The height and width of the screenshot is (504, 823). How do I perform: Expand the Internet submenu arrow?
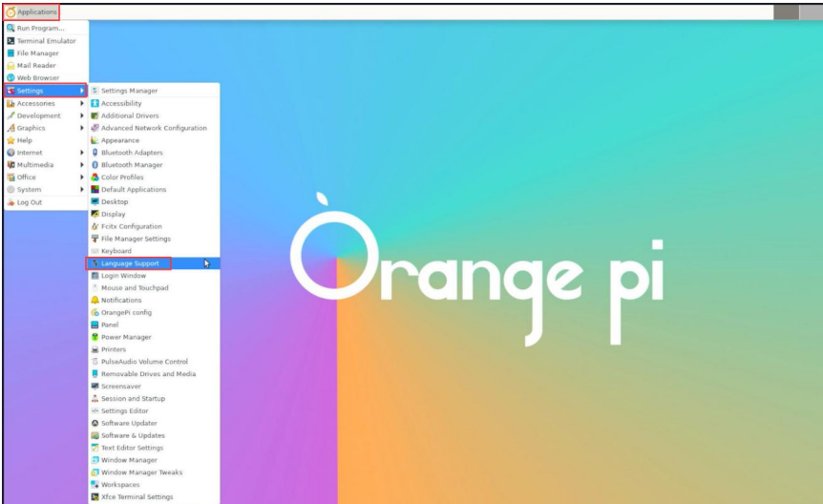[82, 153]
